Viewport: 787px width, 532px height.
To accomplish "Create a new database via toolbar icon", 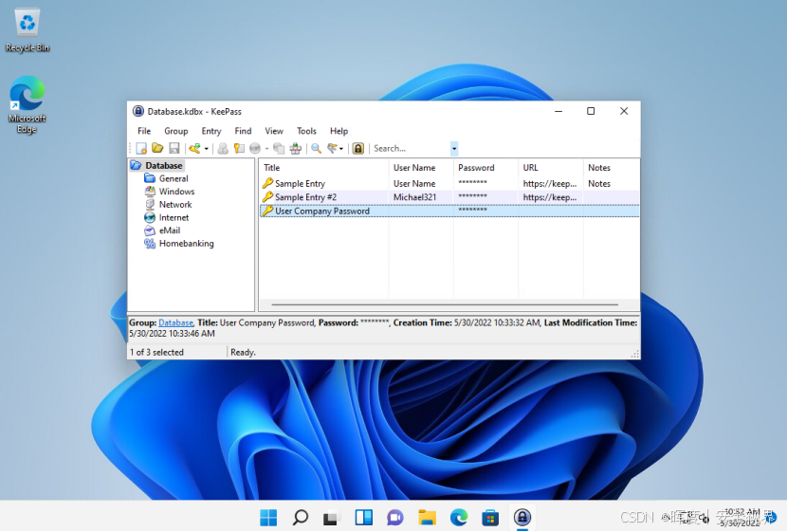I will (x=141, y=148).
